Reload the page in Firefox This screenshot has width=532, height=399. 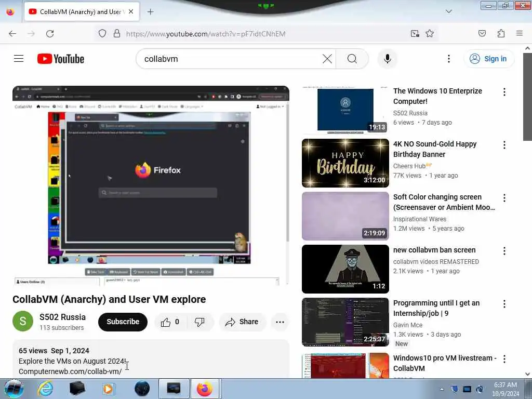(50, 34)
